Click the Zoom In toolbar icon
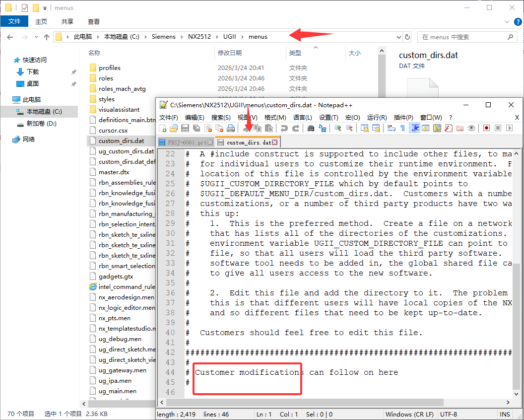Screen dimensions: 524x420 337,128
